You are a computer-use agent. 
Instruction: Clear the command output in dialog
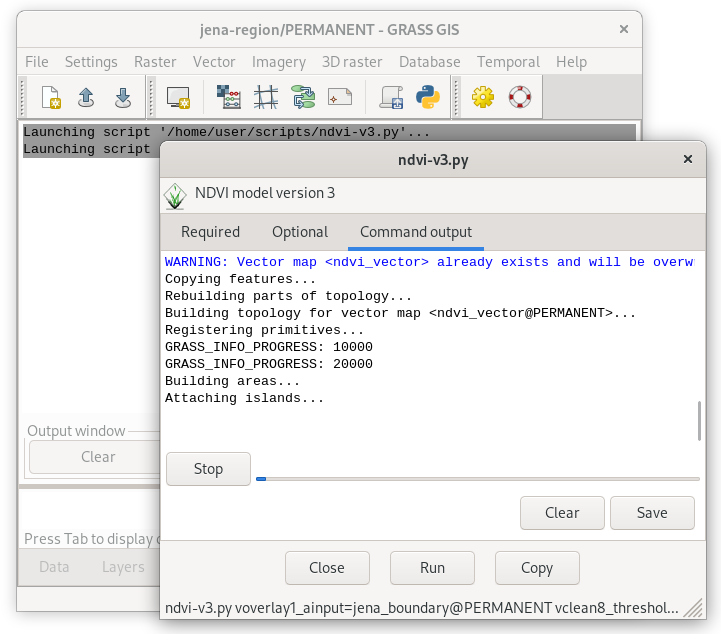coord(562,513)
